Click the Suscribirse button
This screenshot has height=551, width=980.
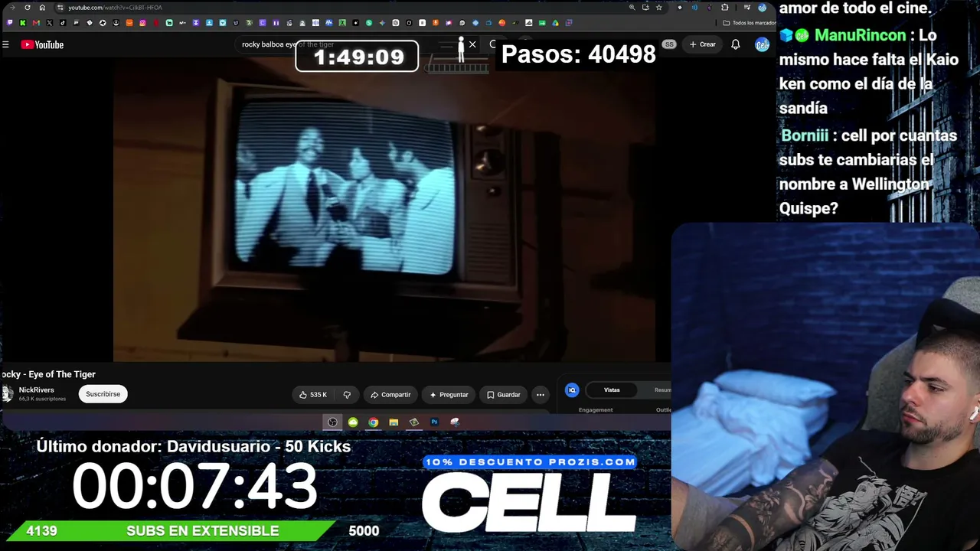tap(103, 394)
